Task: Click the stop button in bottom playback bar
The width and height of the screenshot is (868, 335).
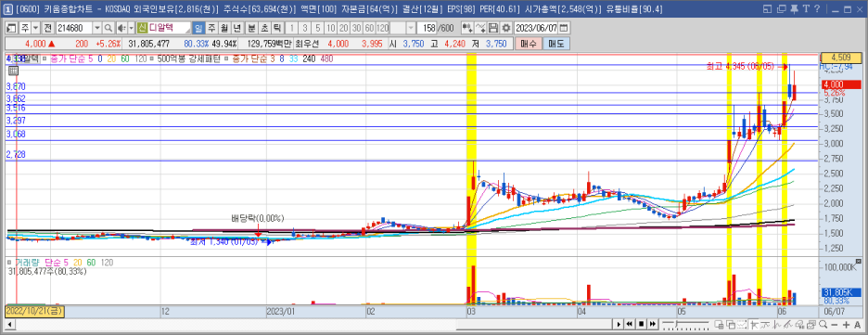Action: pos(641,324)
